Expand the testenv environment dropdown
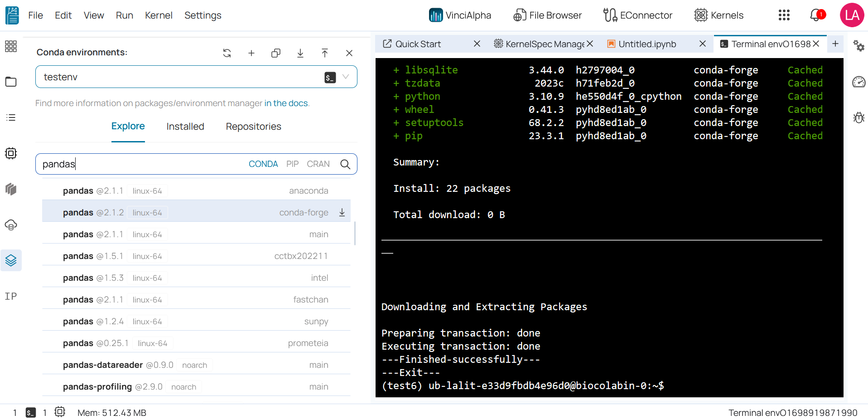The height and width of the screenshot is (420, 868). click(346, 77)
